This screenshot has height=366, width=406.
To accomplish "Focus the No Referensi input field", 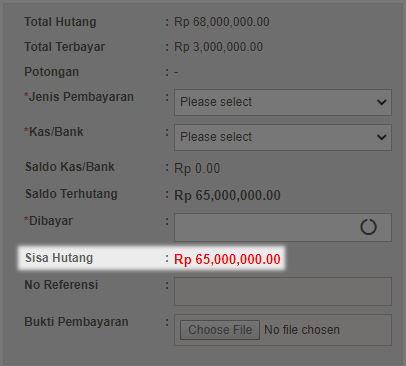I will (283, 291).
